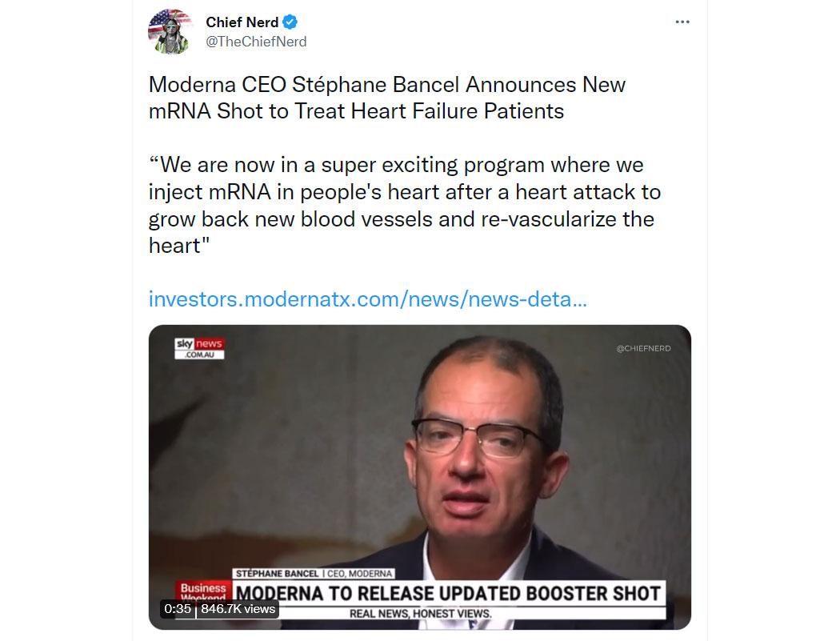Click the Real News, Honest Views ticker
This screenshot has width=840, height=641.
(421, 614)
